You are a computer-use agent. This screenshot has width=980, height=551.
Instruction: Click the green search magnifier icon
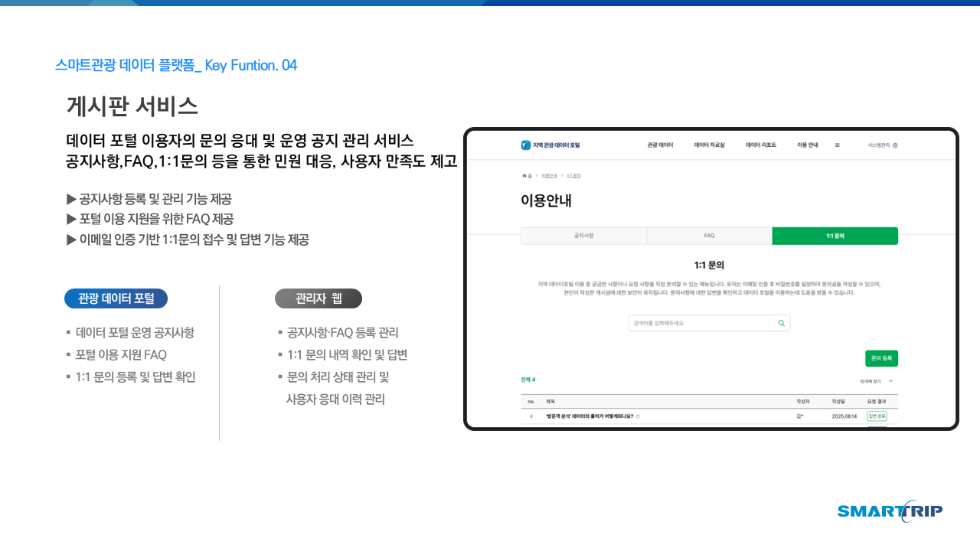pos(781,323)
